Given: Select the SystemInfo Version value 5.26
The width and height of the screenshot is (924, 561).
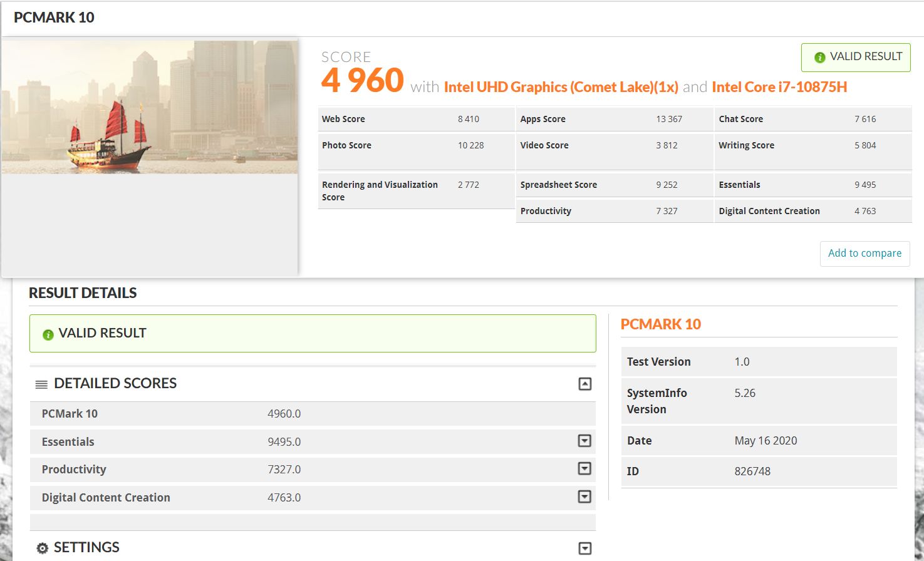Looking at the screenshot, I should coord(745,393).
